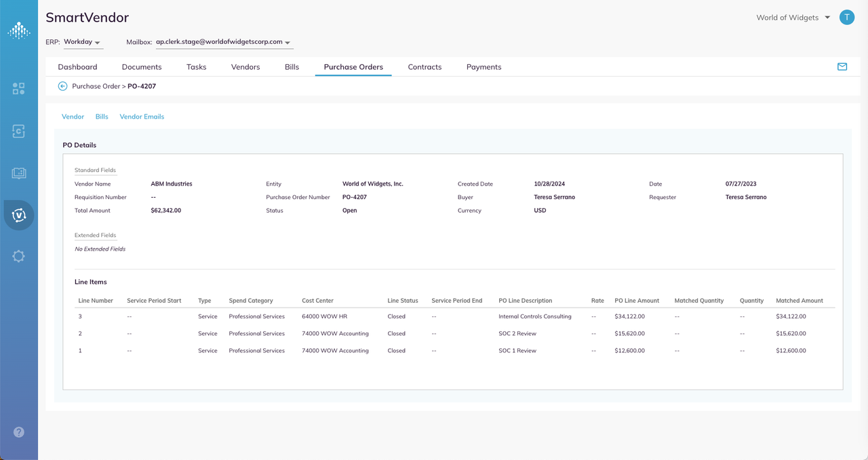
Task: Click the Purchase Order breadcrumb text
Action: pyautogui.click(x=96, y=86)
